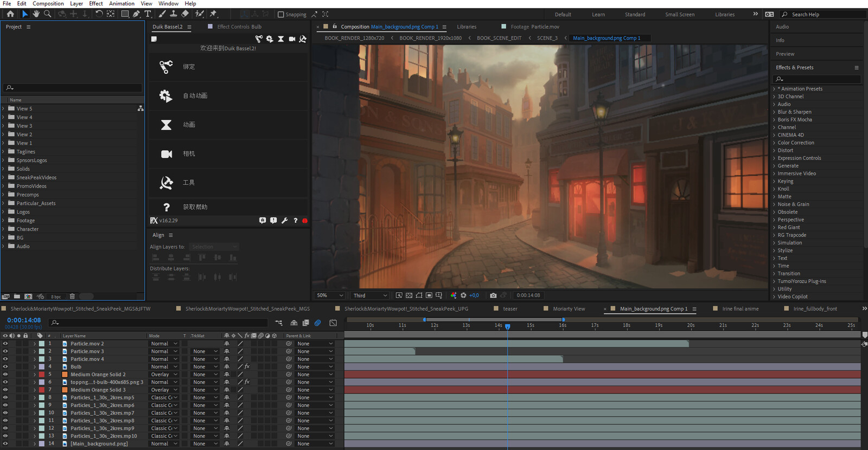
Task: Open viewer zoom 50% dropdown
Action: click(330, 295)
